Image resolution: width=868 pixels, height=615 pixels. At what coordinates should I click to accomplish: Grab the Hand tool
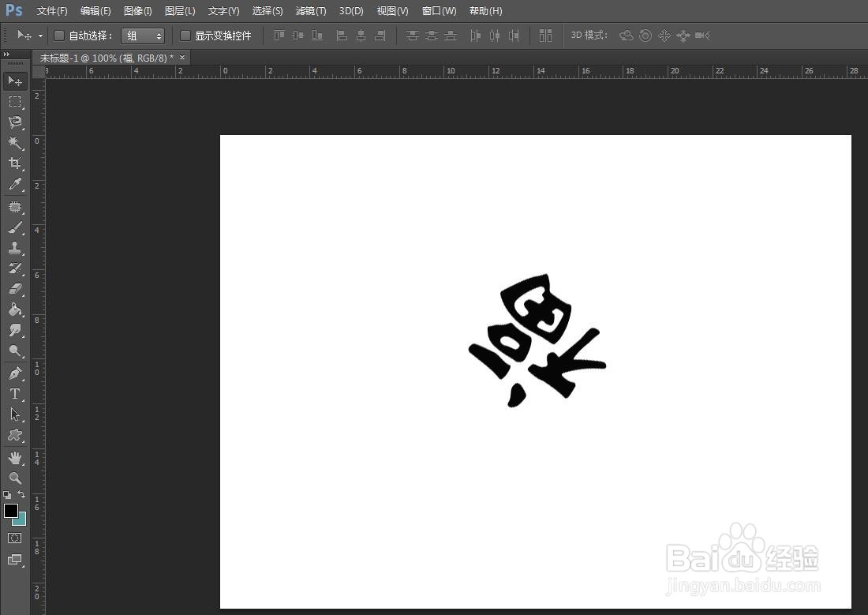pyautogui.click(x=14, y=456)
